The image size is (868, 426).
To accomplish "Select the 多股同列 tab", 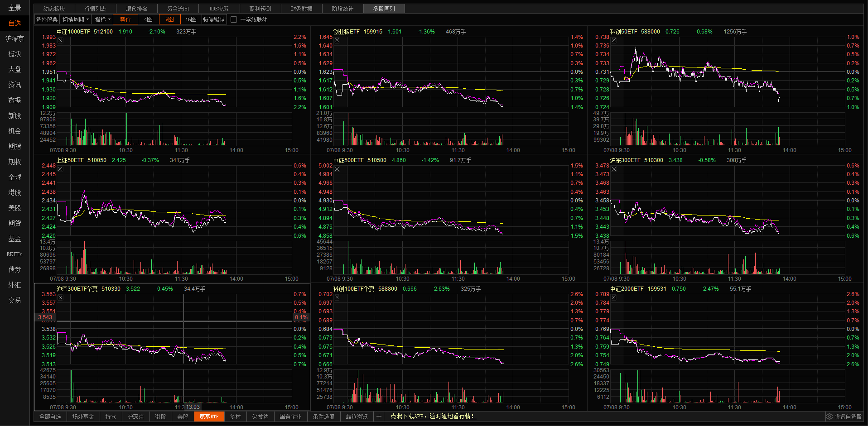I will 384,9.
